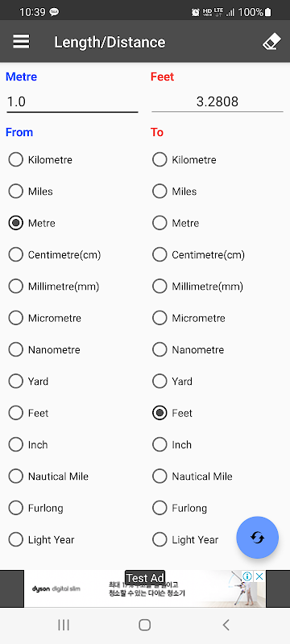290x644 pixels.
Task: Pick Nautical Mile as the To unit
Action: (x=193, y=476)
